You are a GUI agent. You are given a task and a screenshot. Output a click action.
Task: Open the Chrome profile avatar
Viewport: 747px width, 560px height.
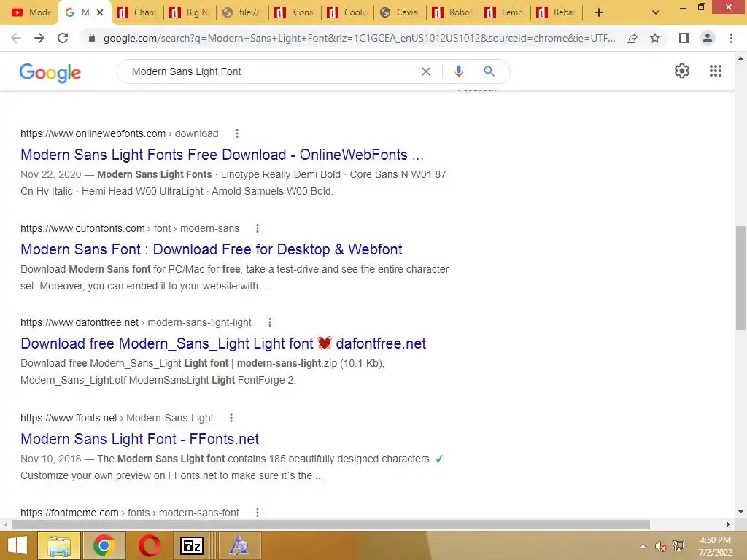tap(708, 38)
